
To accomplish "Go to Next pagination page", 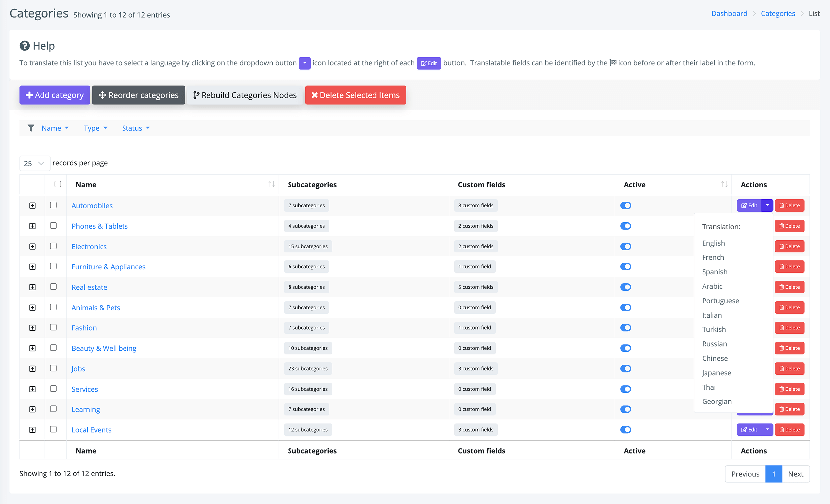I will click(796, 474).
